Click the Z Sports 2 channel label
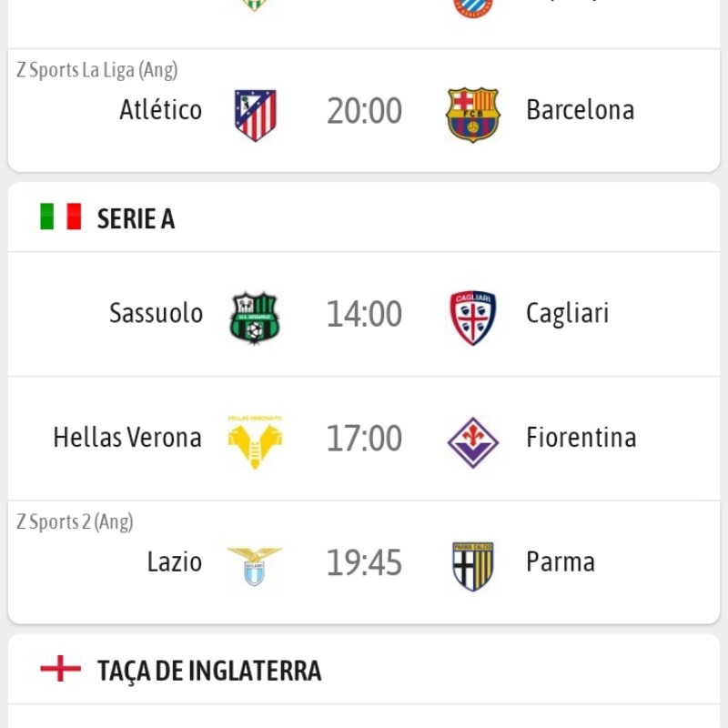 point(76,521)
